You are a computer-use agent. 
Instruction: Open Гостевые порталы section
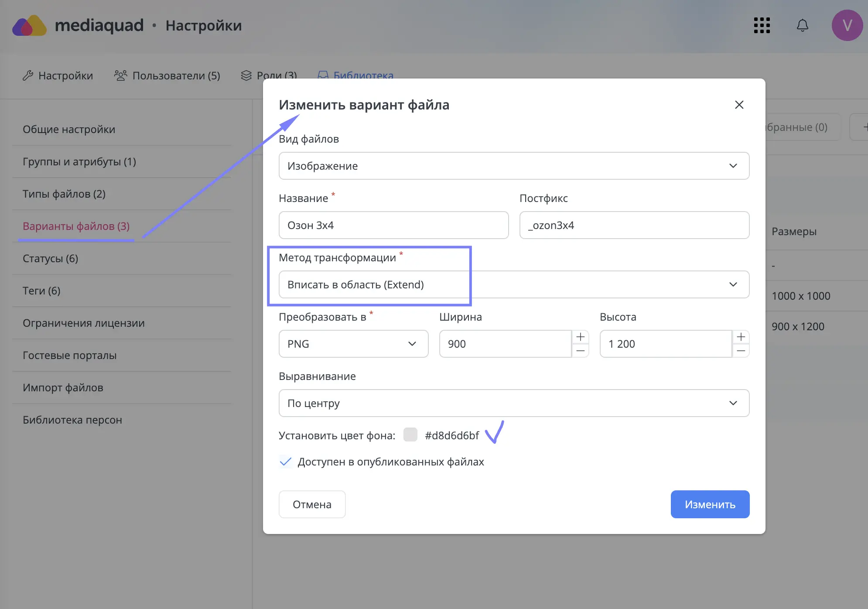tap(122, 355)
